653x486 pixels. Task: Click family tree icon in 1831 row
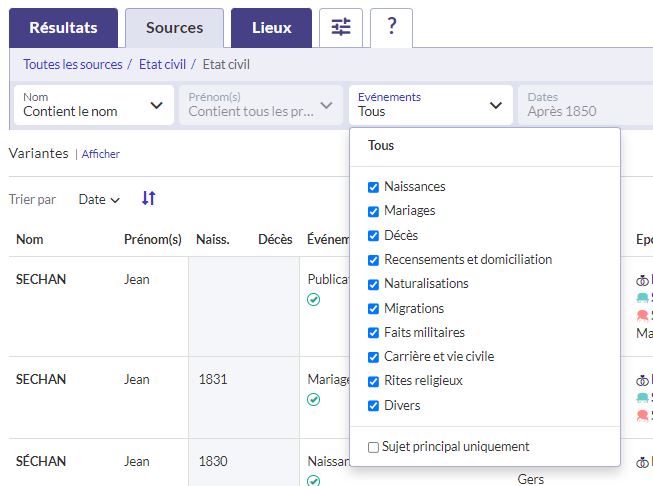[643, 380]
